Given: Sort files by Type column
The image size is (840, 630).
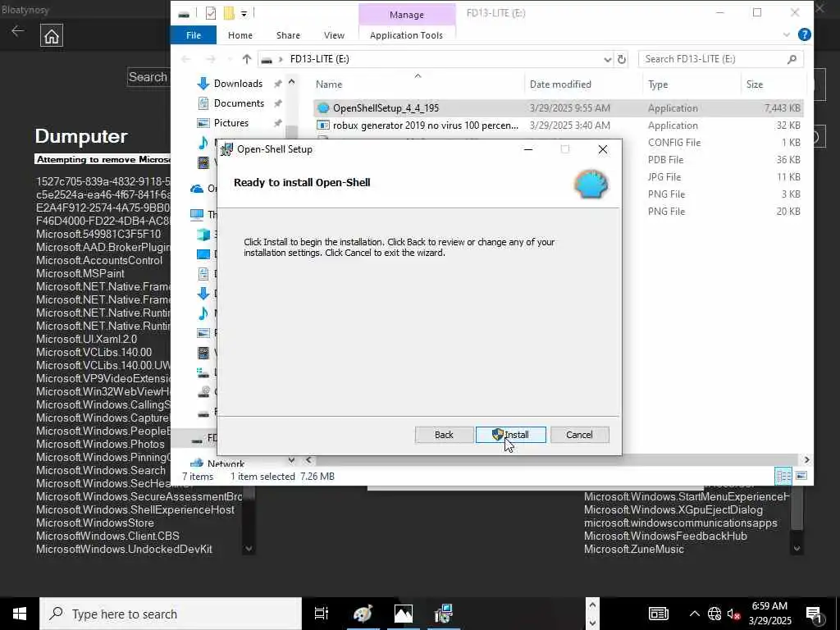Looking at the screenshot, I should 658,84.
